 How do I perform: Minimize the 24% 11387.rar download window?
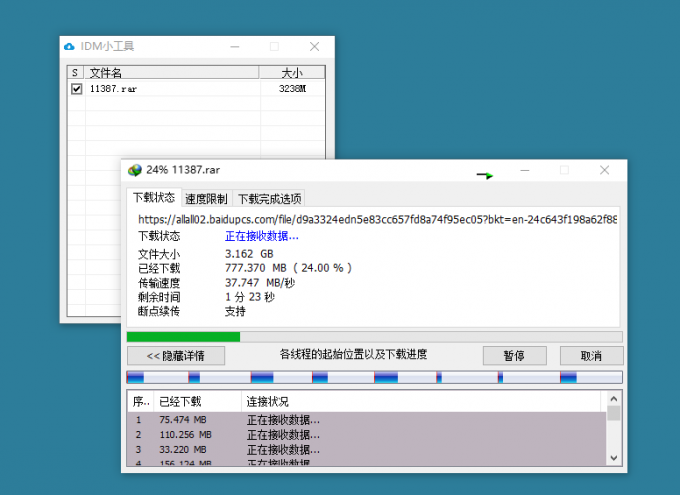pos(525,170)
